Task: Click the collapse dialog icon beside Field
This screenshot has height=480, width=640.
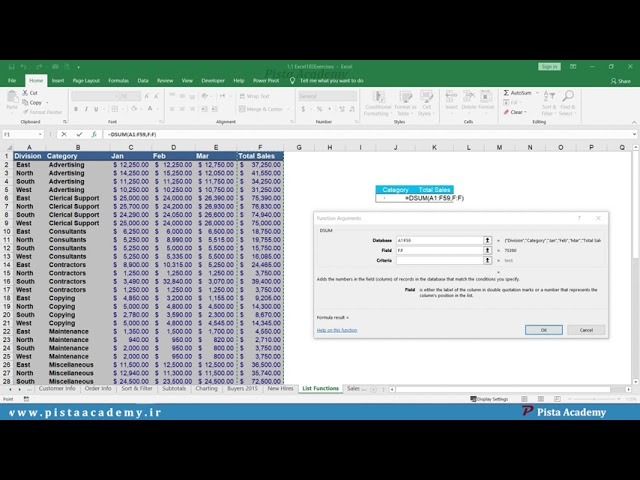Action: coord(487,250)
